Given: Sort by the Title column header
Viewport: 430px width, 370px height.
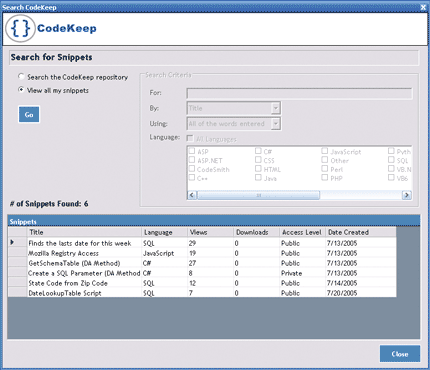Looking at the screenshot, I should (x=84, y=232).
